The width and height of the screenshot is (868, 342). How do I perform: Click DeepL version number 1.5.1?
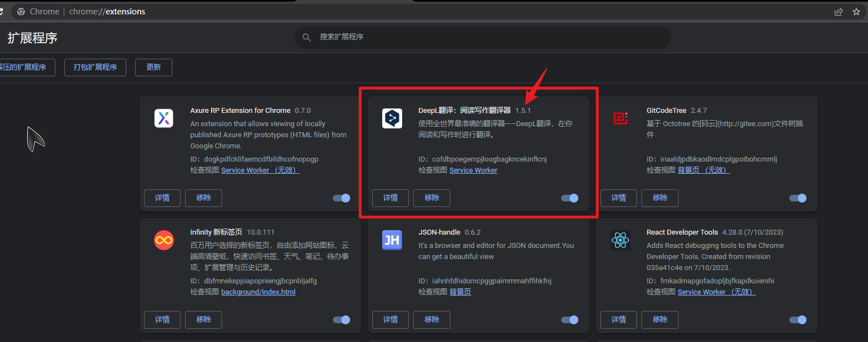pyautogui.click(x=523, y=111)
